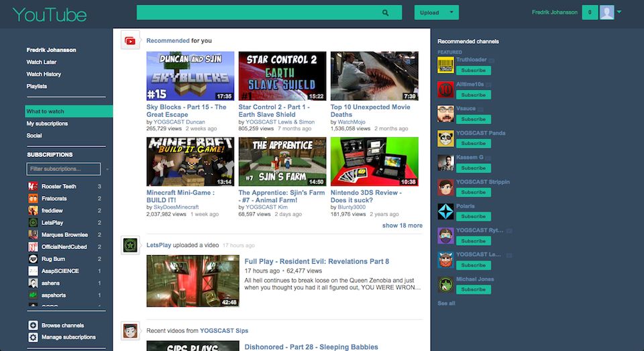Open The Apprentice Sjin's Farm thumbnail
The image size is (644, 351).
click(282, 162)
